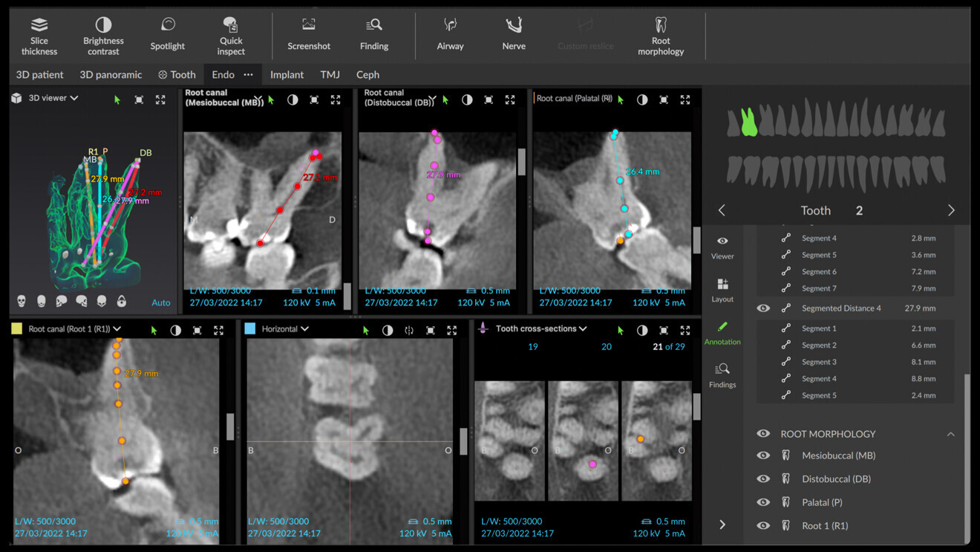
Task: Hide the Mesiobuccal (MB) root canal
Action: point(762,455)
